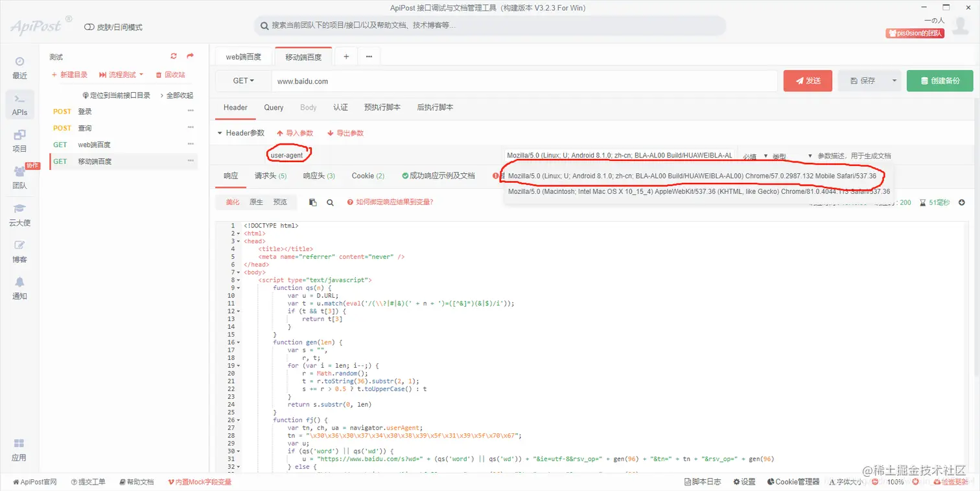Click the refresh icon beside 测试

(174, 56)
